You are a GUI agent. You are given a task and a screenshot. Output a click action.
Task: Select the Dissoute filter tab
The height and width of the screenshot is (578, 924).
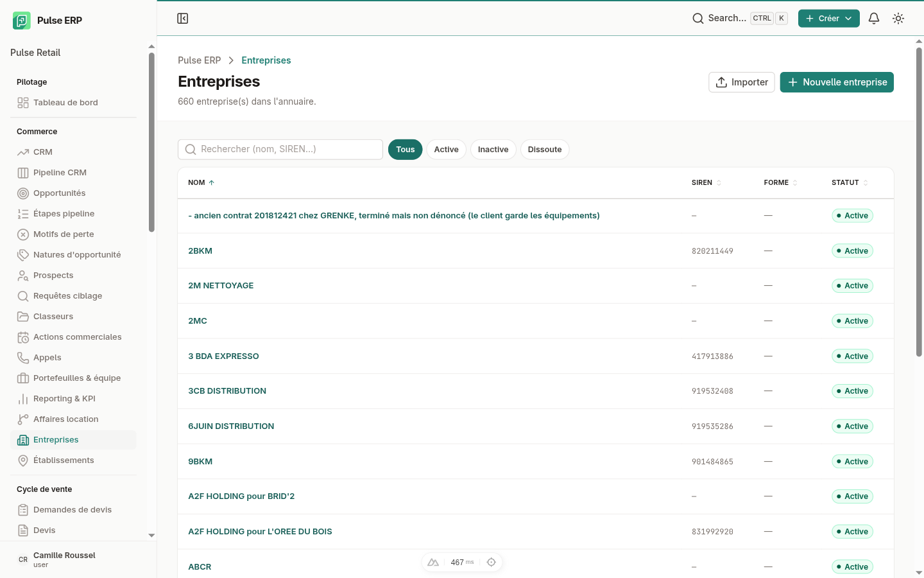[x=545, y=150]
